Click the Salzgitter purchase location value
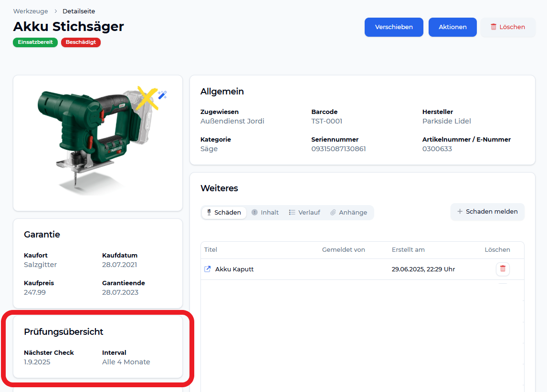Screen dimensions: 547x392 pos(41,265)
